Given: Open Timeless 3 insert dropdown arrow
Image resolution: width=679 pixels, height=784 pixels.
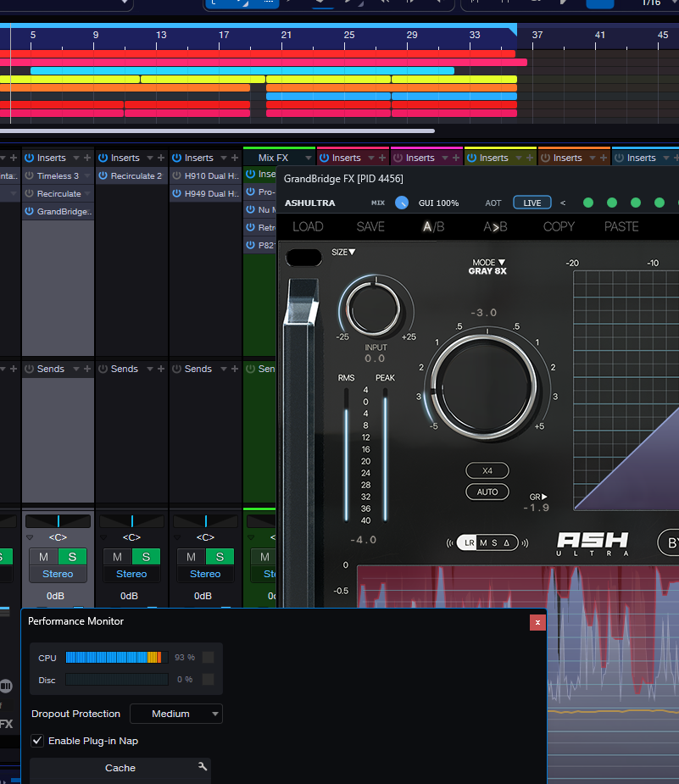Looking at the screenshot, I should (87, 176).
